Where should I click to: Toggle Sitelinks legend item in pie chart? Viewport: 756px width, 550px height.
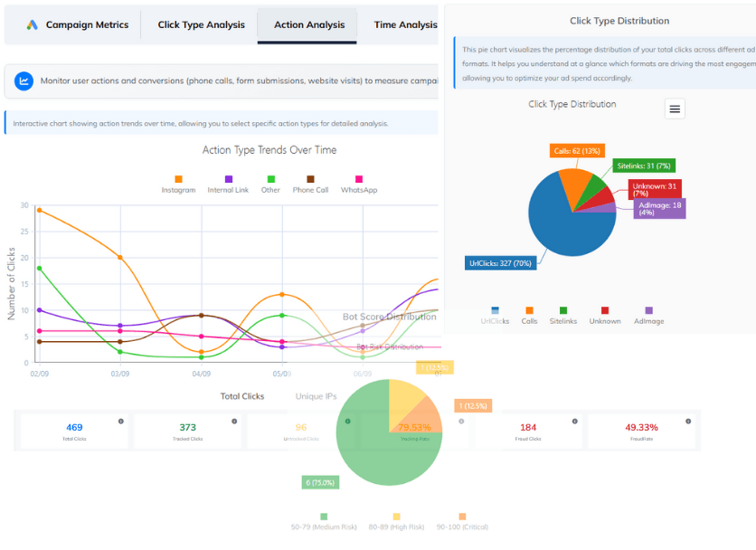click(563, 316)
